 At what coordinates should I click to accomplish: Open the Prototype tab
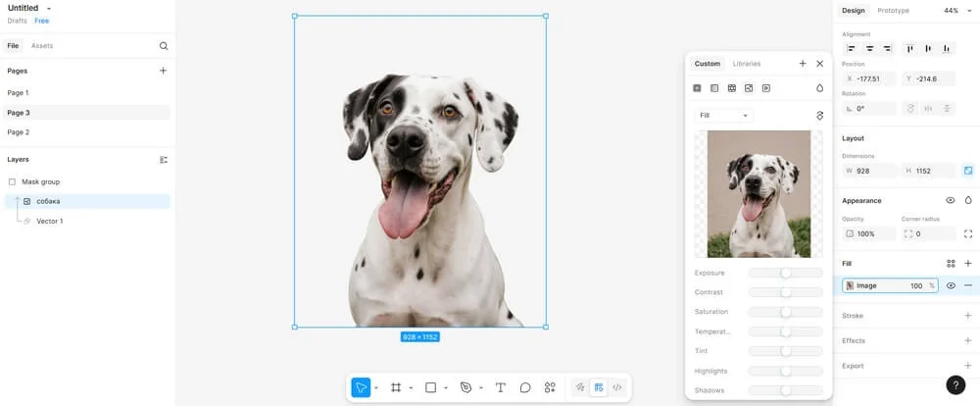(x=893, y=11)
